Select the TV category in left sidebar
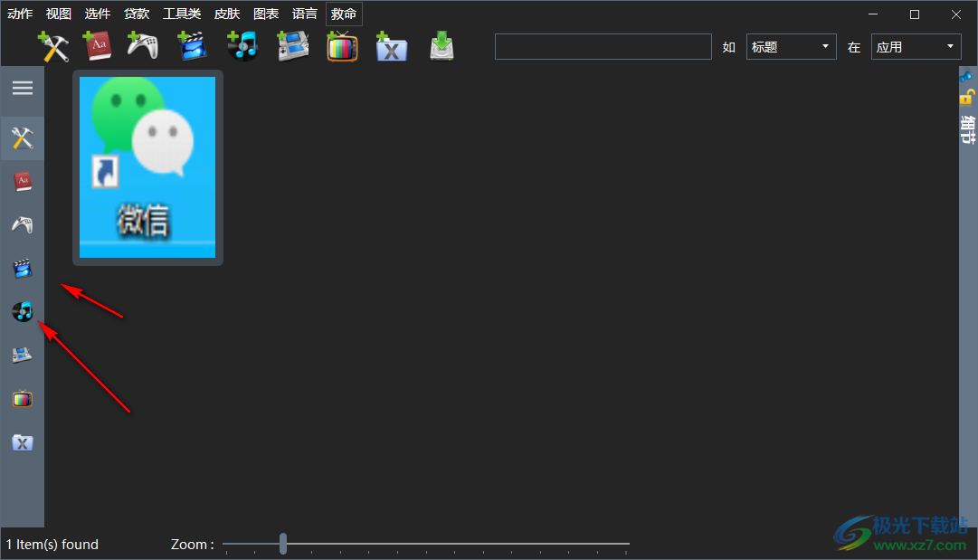 point(23,399)
